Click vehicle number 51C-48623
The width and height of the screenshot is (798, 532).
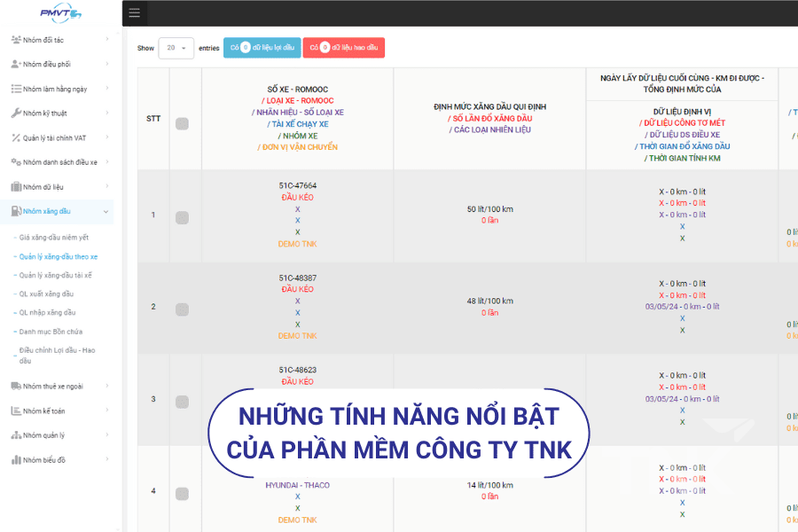[298, 370]
